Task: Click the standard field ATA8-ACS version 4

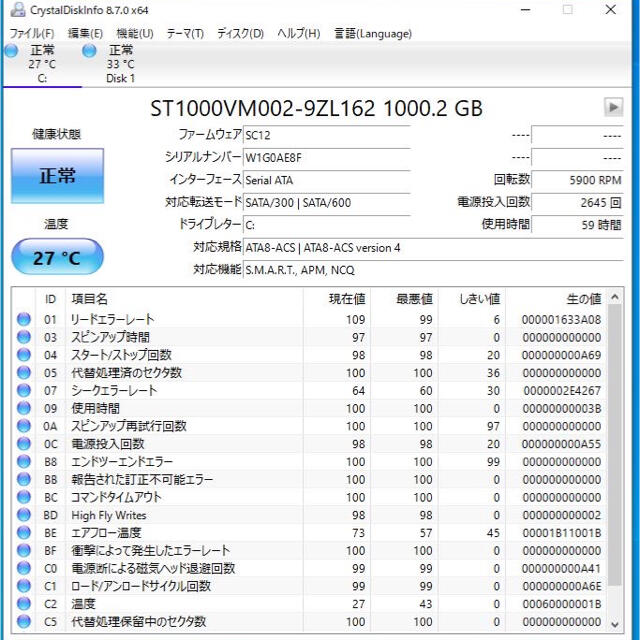Action: click(x=433, y=248)
